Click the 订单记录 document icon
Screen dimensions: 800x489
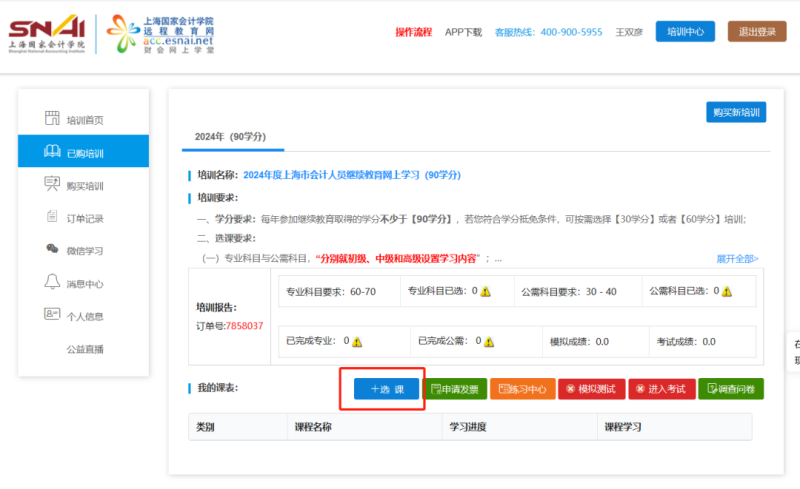click(52, 217)
